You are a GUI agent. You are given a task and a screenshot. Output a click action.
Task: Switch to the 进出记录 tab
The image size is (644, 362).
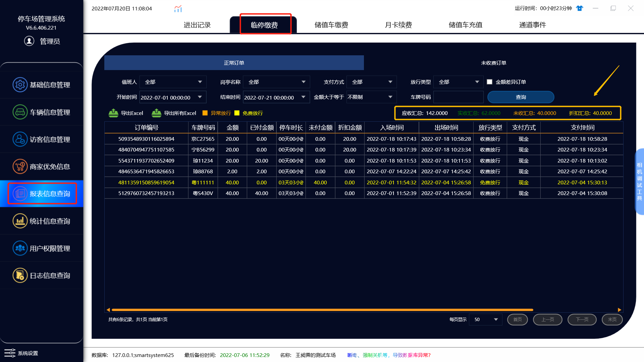197,25
